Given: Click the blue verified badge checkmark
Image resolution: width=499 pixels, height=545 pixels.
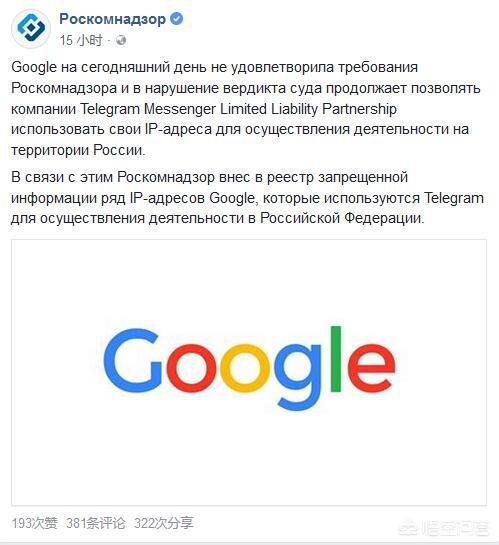Looking at the screenshot, I should 177,18.
